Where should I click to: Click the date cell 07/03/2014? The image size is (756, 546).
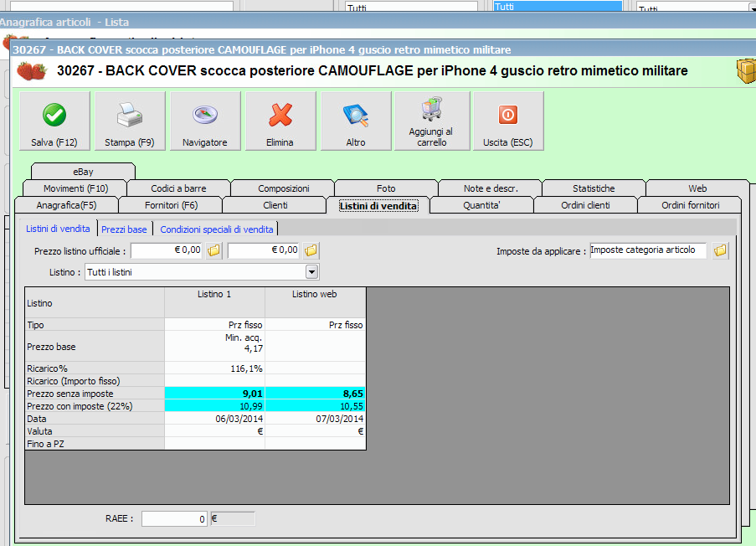pos(315,419)
